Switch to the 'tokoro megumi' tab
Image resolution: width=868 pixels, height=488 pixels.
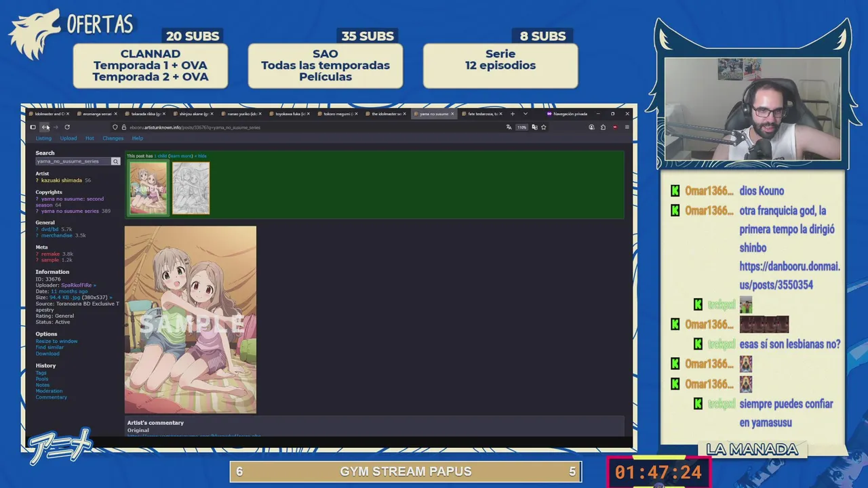(336, 114)
